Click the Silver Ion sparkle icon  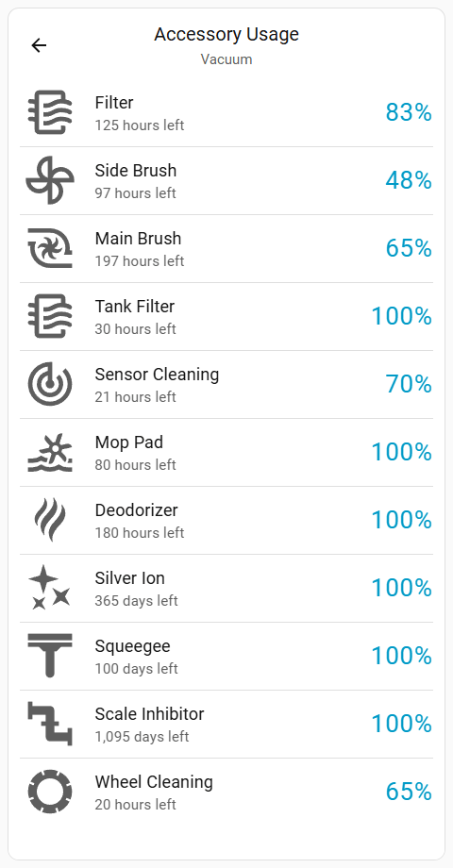coord(50,588)
